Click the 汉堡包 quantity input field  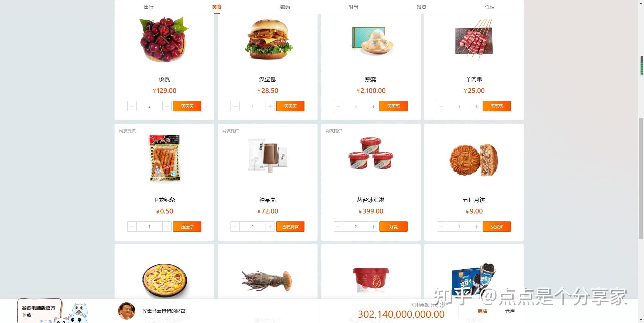(x=253, y=106)
